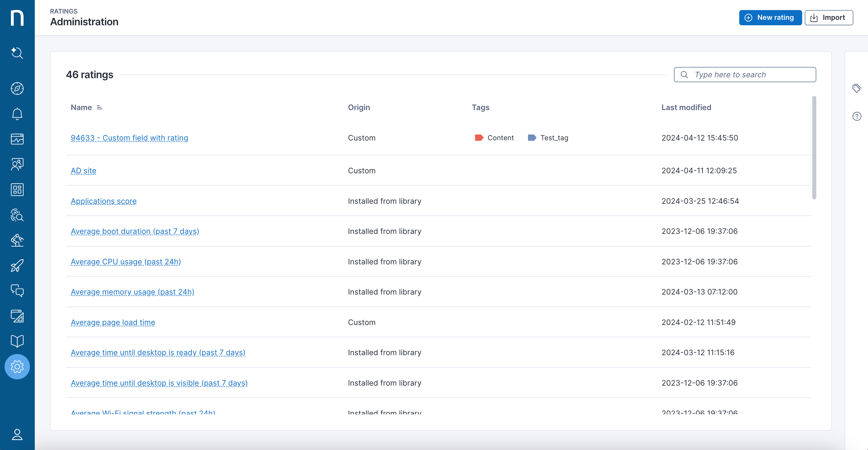The height and width of the screenshot is (450, 868).
Task: Click the red Content tag
Action: point(494,138)
